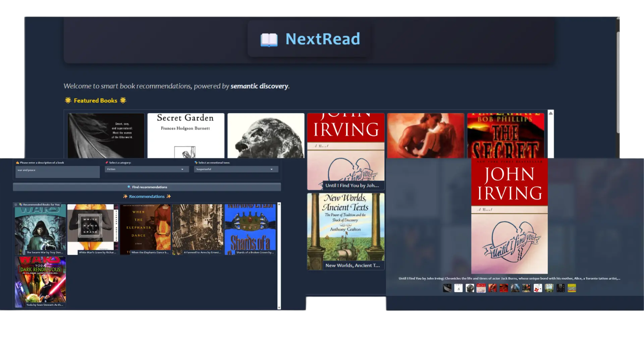
Task: Pick the red fiery Secret thumbnail in strip
Action: coord(504,288)
